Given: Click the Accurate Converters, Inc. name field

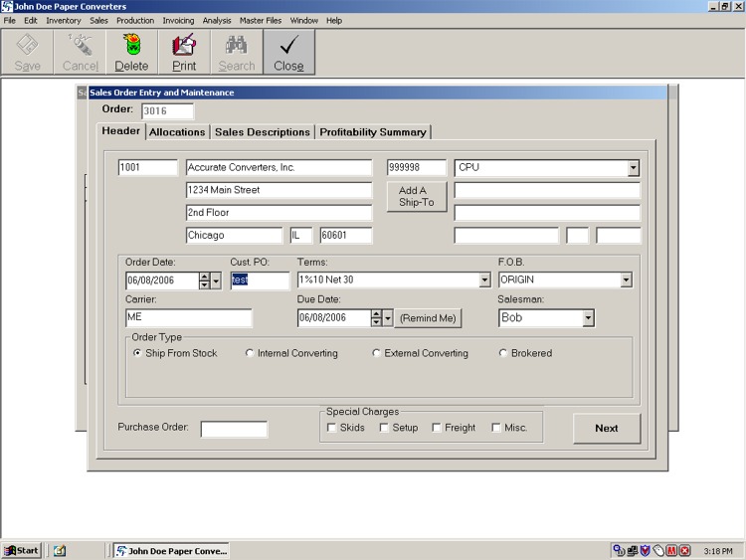Looking at the screenshot, I should coord(279,167).
